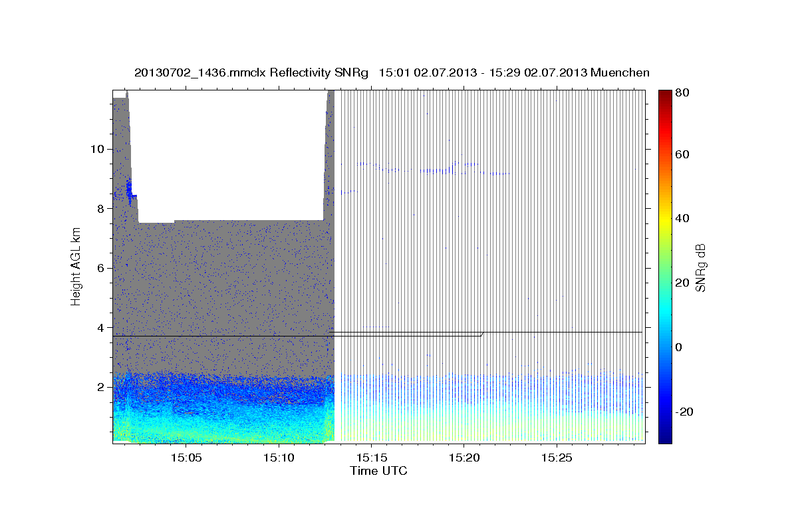Click the 15:15 time tick label
Screen dimensions: 798x532
pyautogui.click(x=371, y=458)
